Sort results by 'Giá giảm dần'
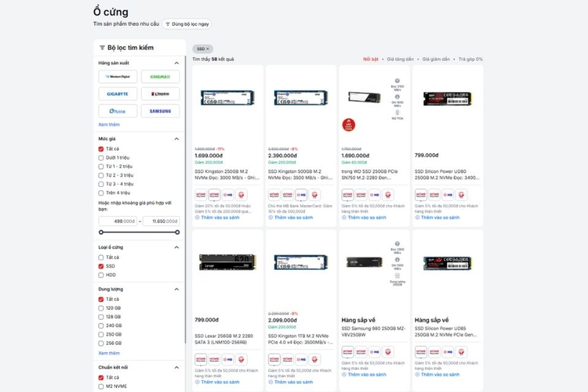 436,60
